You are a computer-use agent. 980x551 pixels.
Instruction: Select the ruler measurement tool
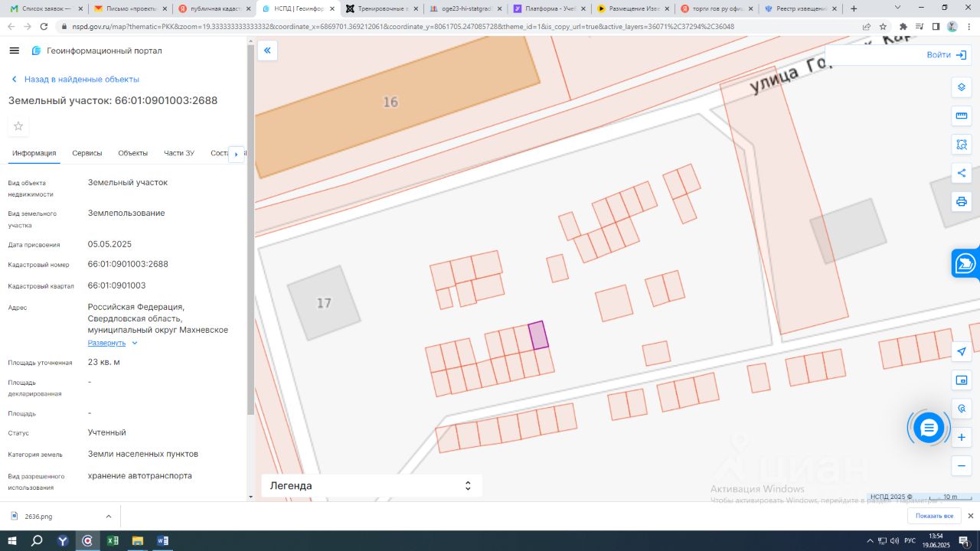pos(962,116)
